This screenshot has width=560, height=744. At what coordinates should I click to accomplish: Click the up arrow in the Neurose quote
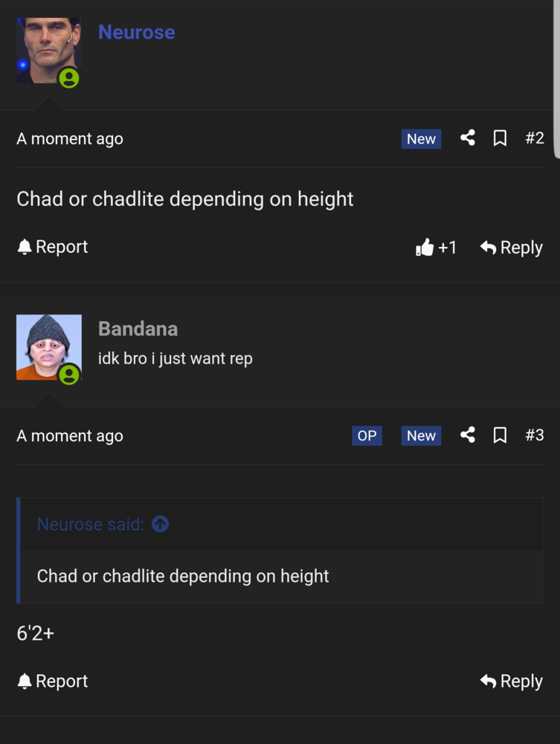pos(161,524)
